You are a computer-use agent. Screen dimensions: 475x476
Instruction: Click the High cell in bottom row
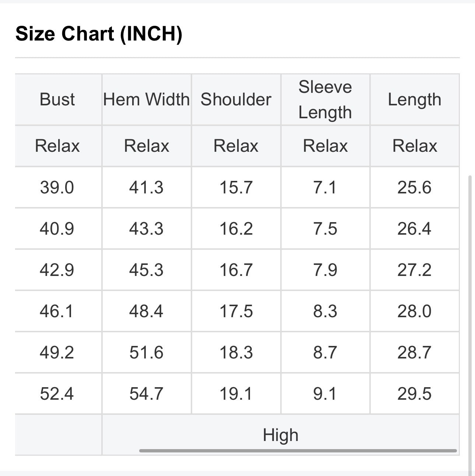pos(281,435)
